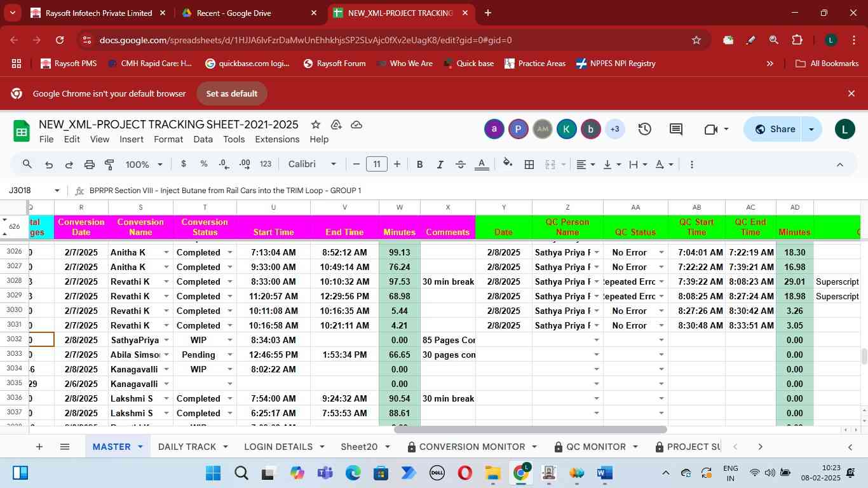Click the formula bar text
This screenshot has width=868, height=488.
tap(225, 191)
